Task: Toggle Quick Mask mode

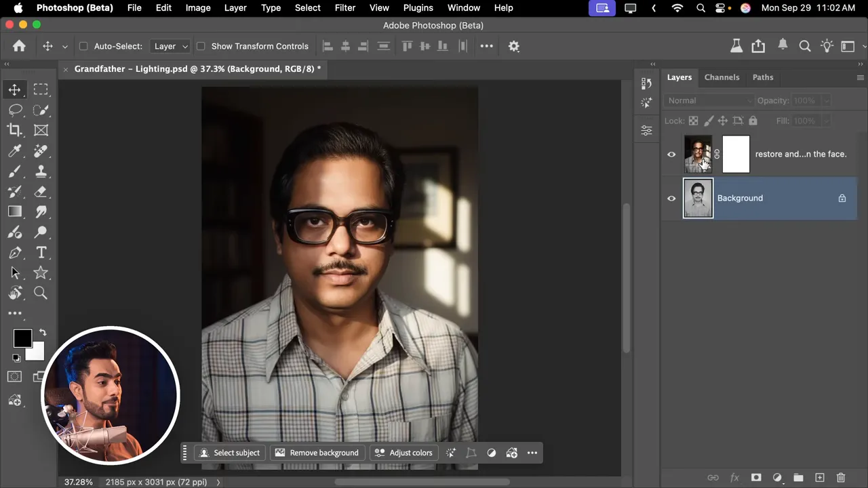Action: [15, 377]
